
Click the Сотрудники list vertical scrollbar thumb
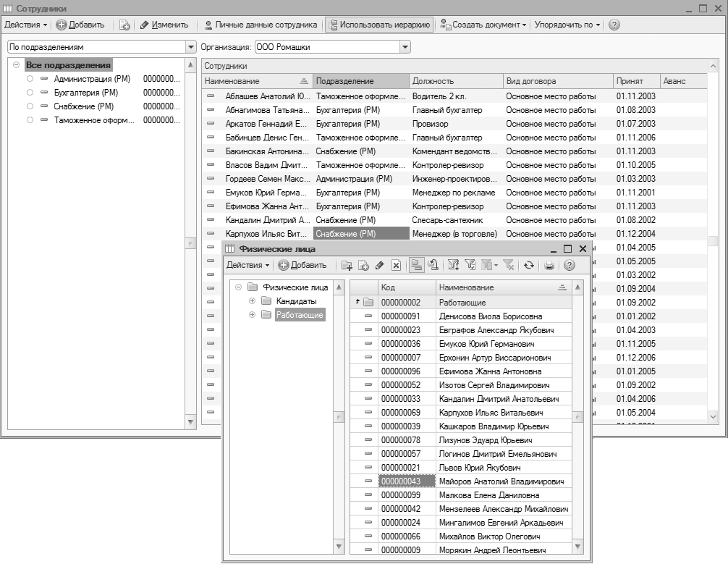coord(713,241)
